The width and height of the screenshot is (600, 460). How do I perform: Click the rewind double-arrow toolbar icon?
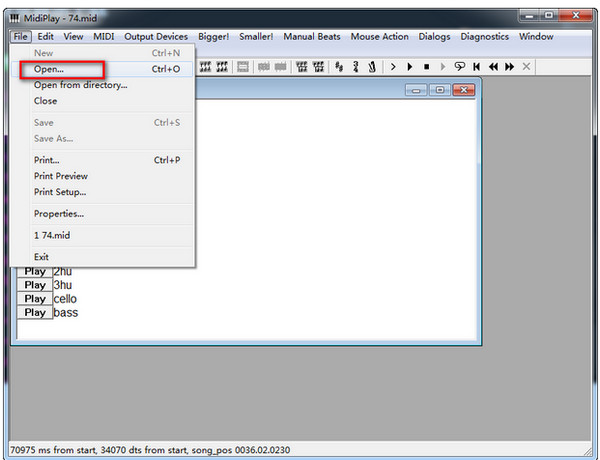tap(493, 66)
